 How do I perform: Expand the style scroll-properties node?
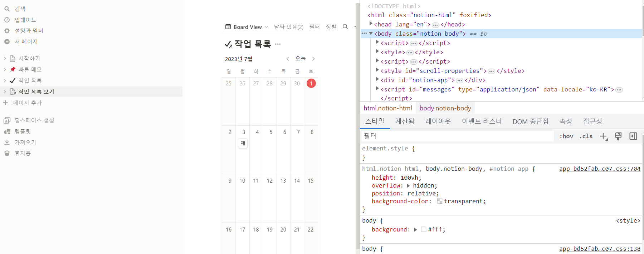point(377,70)
